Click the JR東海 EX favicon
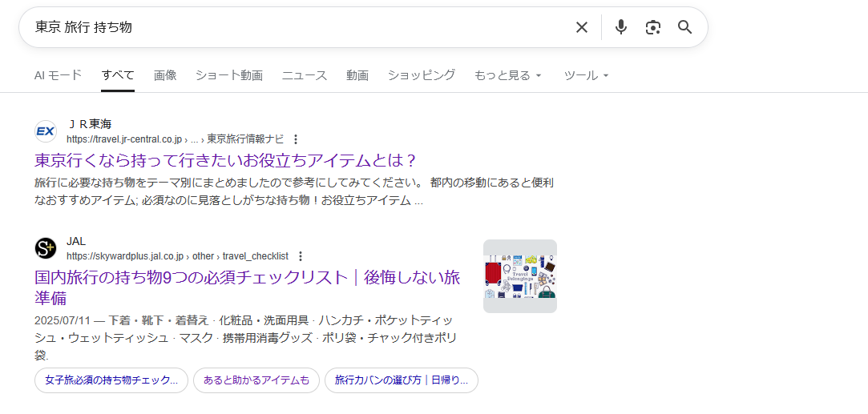 46,131
